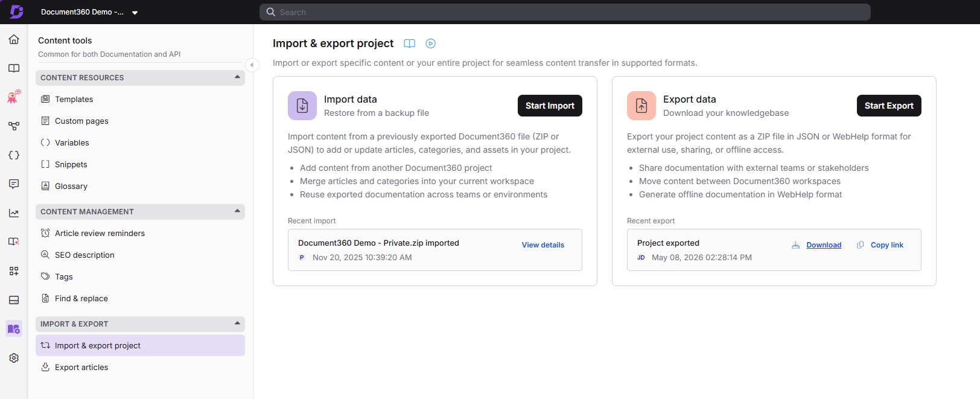
Task: Click the Start Export button
Action: 889,106
